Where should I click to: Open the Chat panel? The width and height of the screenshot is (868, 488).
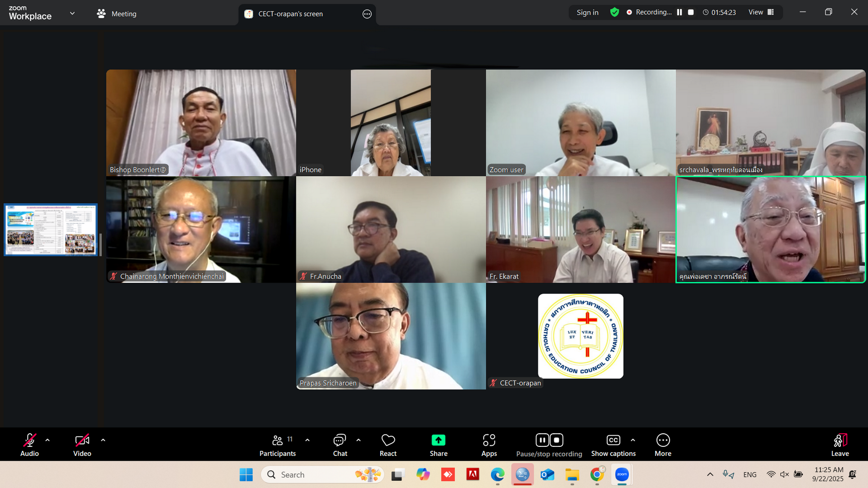(x=340, y=445)
